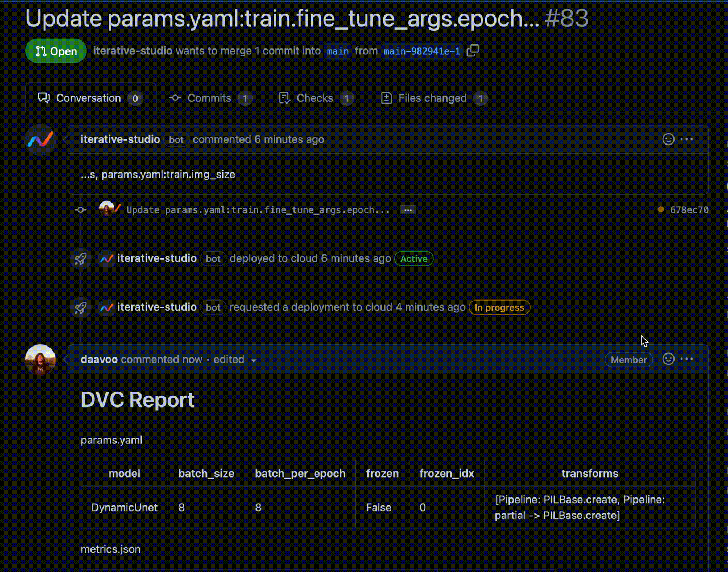Open the commit 678ec70
Image resolution: width=728 pixels, height=572 pixels.
tap(689, 209)
